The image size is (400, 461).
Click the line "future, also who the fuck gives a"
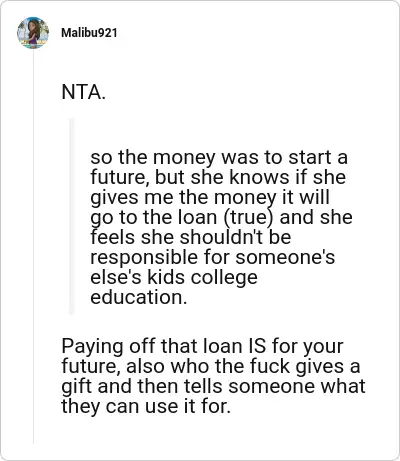[x=211, y=367]
